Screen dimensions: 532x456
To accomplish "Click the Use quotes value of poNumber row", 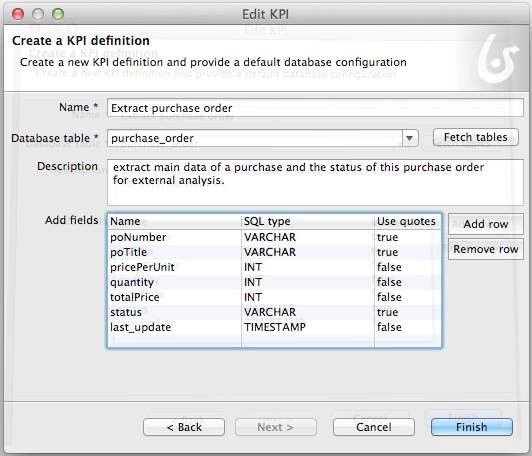I will tap(408, 237).
